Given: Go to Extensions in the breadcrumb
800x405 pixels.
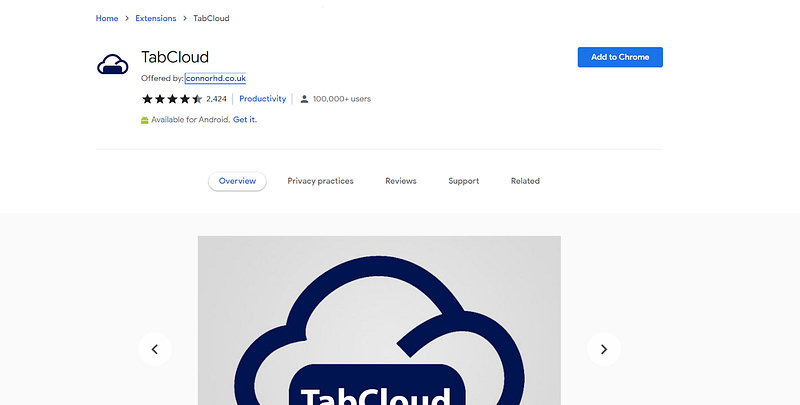Looking at the screenshot, I should (x=156, y=18).
